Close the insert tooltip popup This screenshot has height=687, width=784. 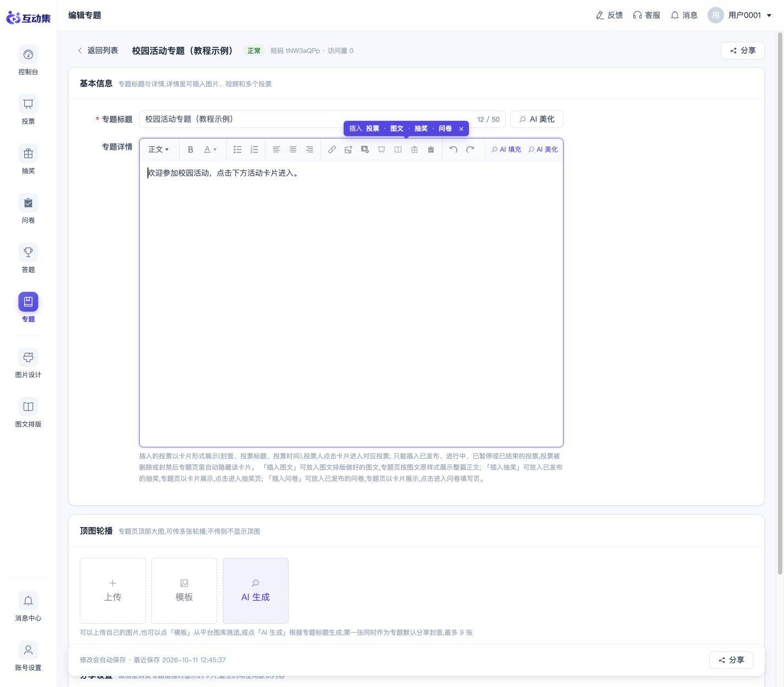(461, 129)
